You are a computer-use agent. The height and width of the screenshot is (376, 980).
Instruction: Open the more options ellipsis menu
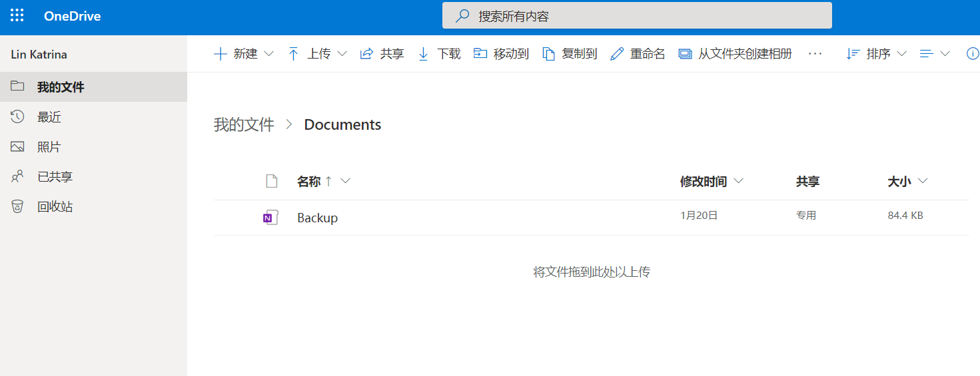tap(815, 54)
